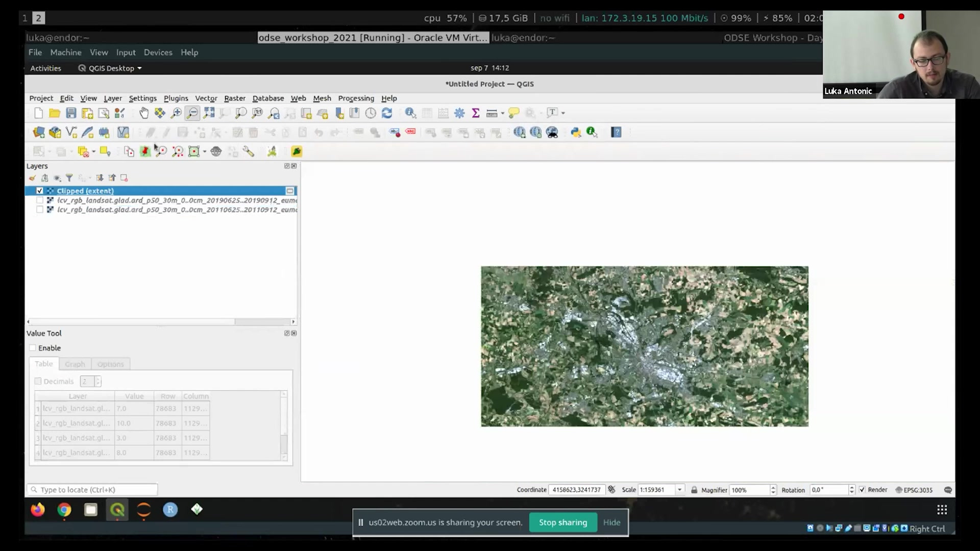The image size is (980, 551).
Task: Open statistical summary Sigma icon
Action: [x=476, y=113]
